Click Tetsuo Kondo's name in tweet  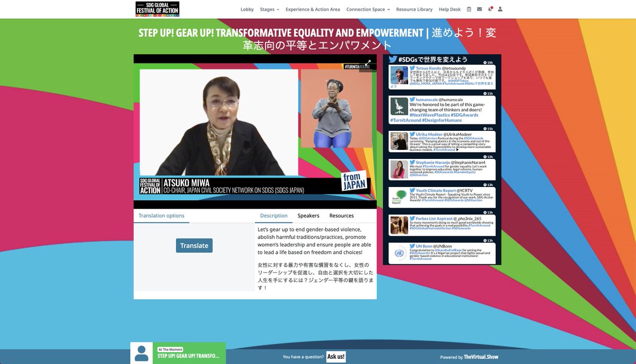(x=429, y=68)
